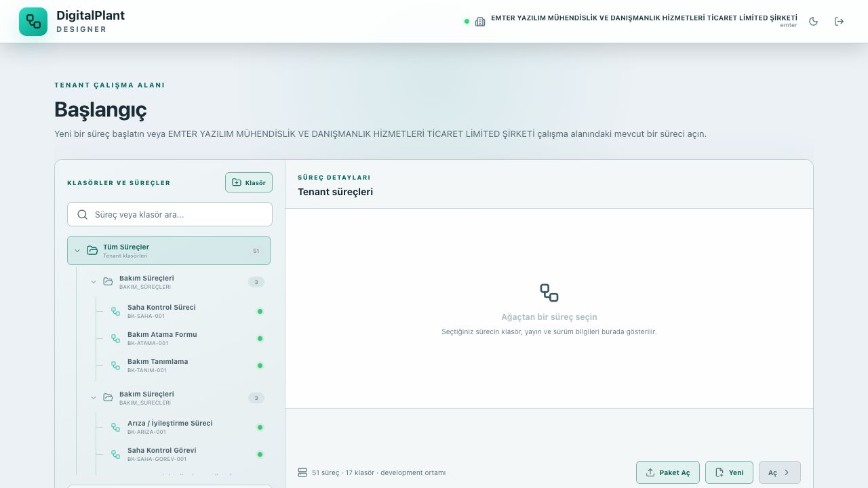Click the folder icon of BAKIM_SÜREÇLERI
The image size is (868, 488).
coord(108,282)
